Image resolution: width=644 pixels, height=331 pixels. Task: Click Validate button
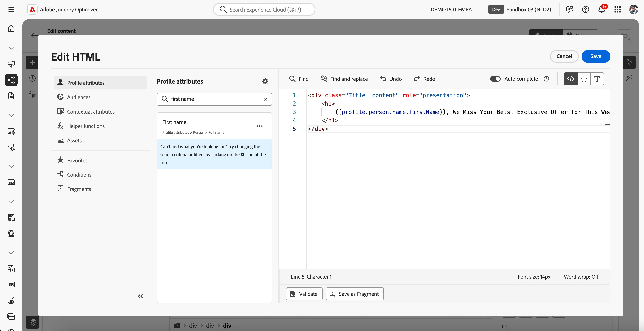click(x=304, y=294)
